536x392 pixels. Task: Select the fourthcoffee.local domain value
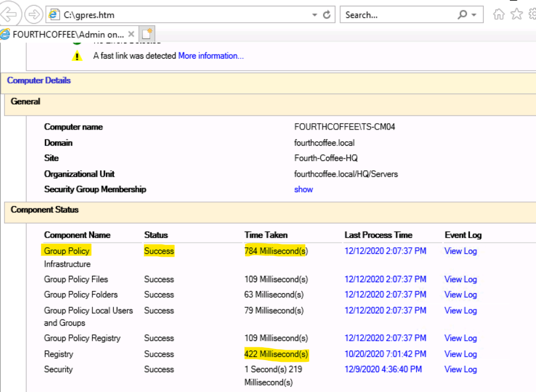pyautogui.click(x=324, y=143)
